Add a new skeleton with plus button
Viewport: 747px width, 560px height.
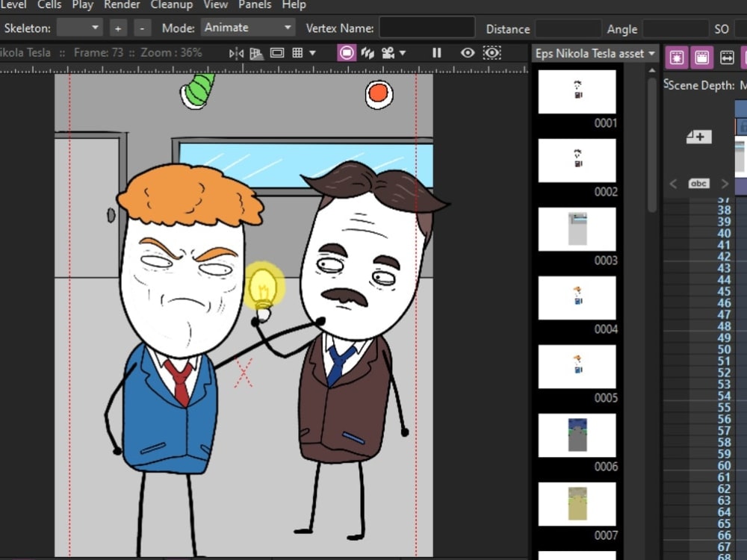(118, 28)
